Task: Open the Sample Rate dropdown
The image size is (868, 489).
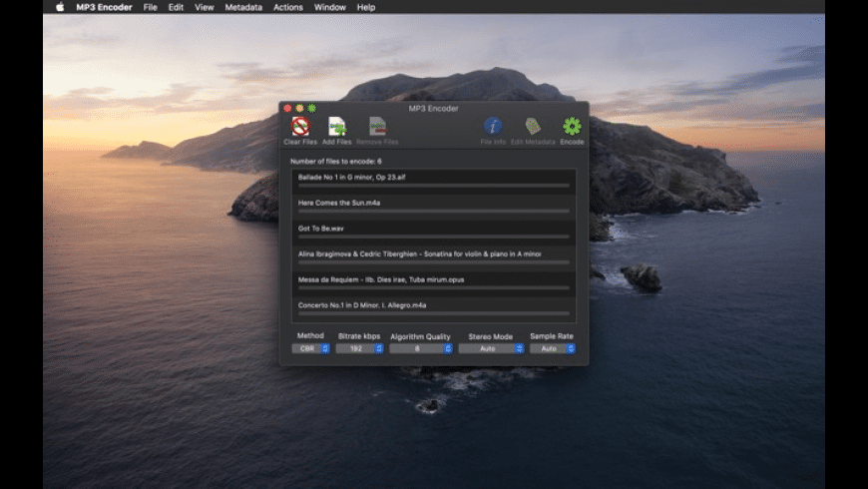Action: pyautogui.click(x=553, y=348)
